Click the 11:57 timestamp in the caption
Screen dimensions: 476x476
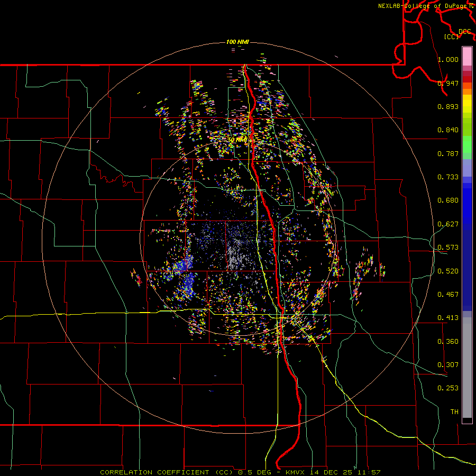pos(369,472)
